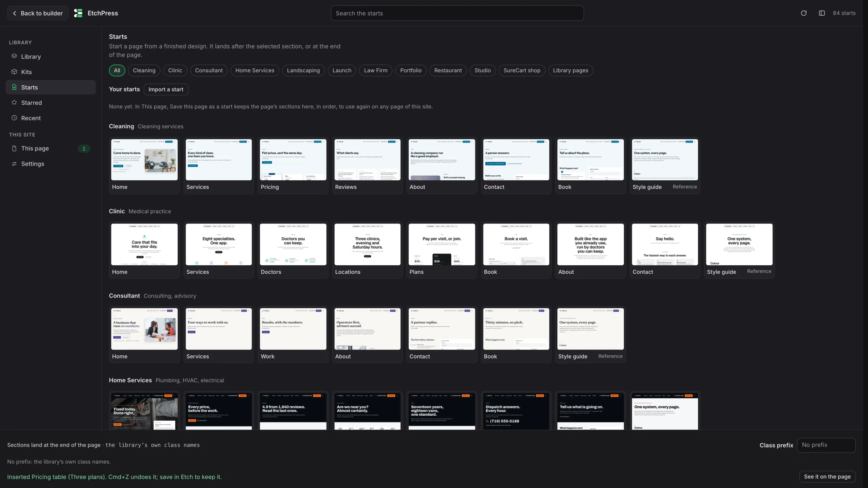Go back to the builder
The width and height of the screenshot is (868, 488).
(x=38, y=13)
